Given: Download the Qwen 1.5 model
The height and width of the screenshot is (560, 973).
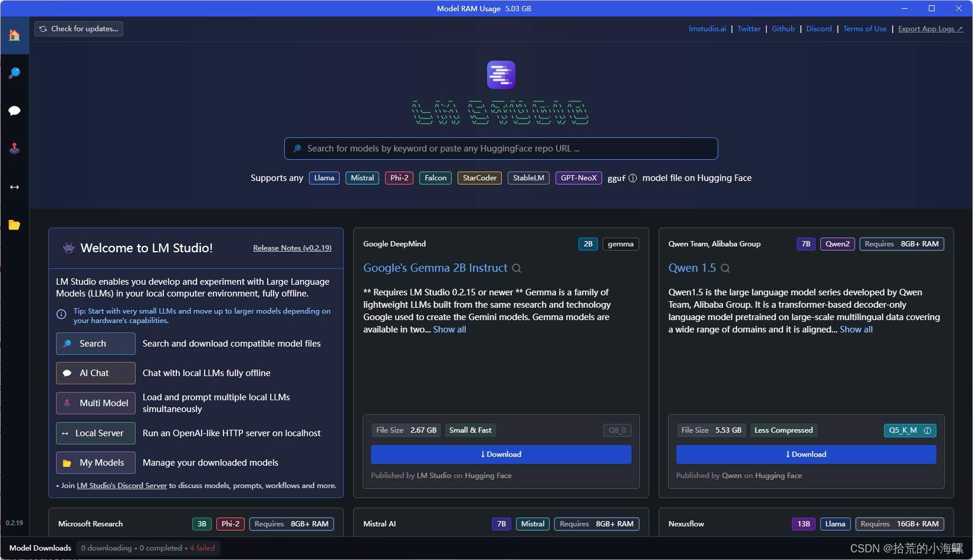Looking at the screenshot, I should pos(806,454).
